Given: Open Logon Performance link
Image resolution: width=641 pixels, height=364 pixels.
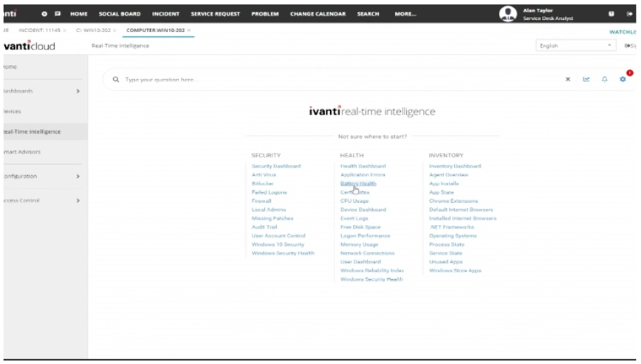Looking at the screenshot, I should coord(366,236).
